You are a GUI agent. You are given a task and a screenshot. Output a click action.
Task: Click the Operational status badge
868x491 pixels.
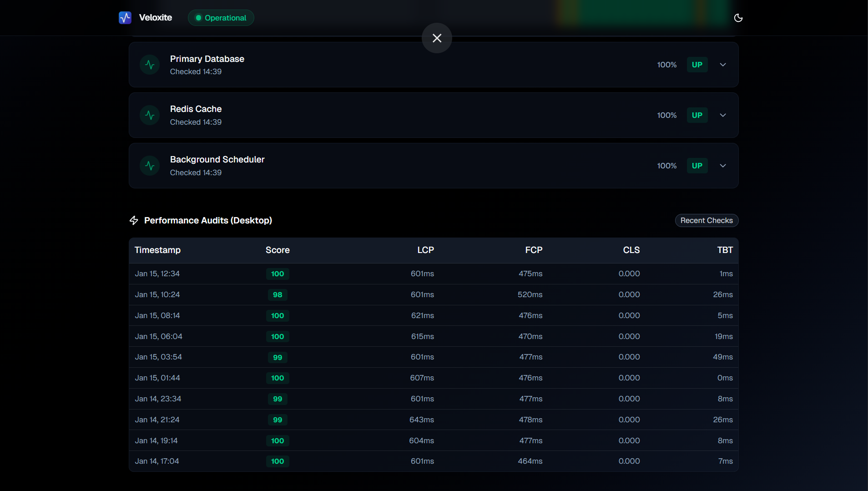click(221, 18)
